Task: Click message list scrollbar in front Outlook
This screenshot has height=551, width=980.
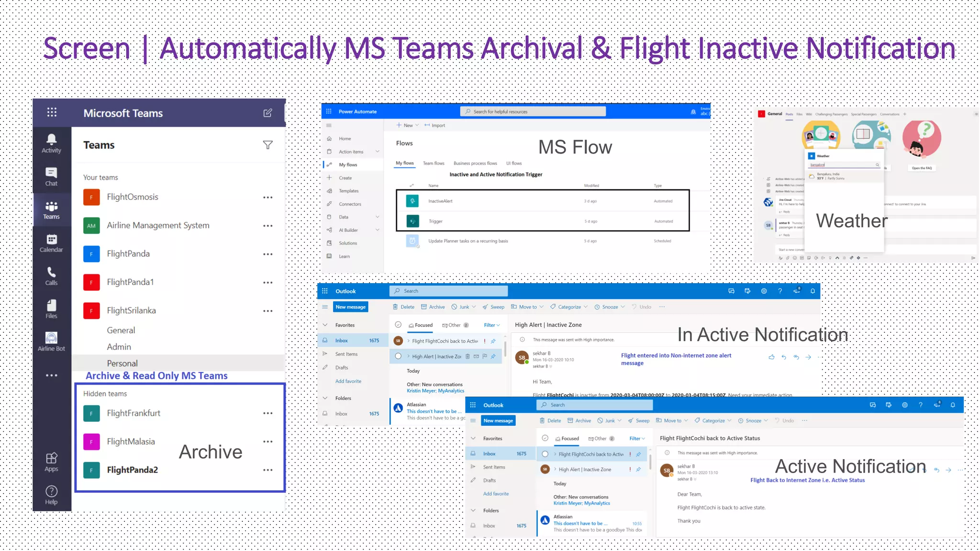Action: [x=650, y=462]
